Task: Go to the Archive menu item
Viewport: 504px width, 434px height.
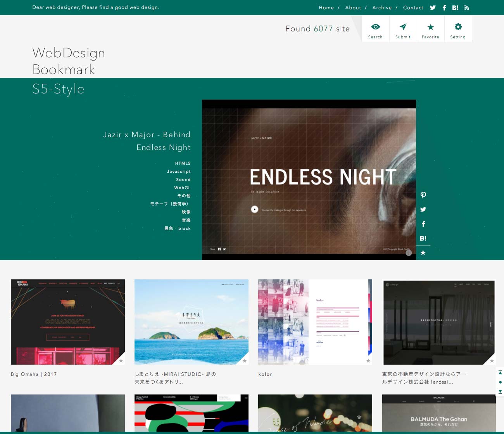Action: [x=382, y=8]
